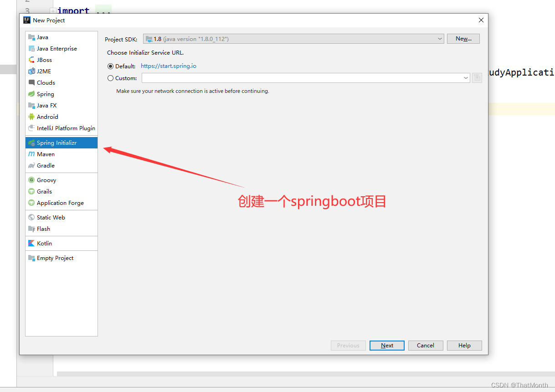Select the Flash row text
Screen dimensions: 555x392
43,229
